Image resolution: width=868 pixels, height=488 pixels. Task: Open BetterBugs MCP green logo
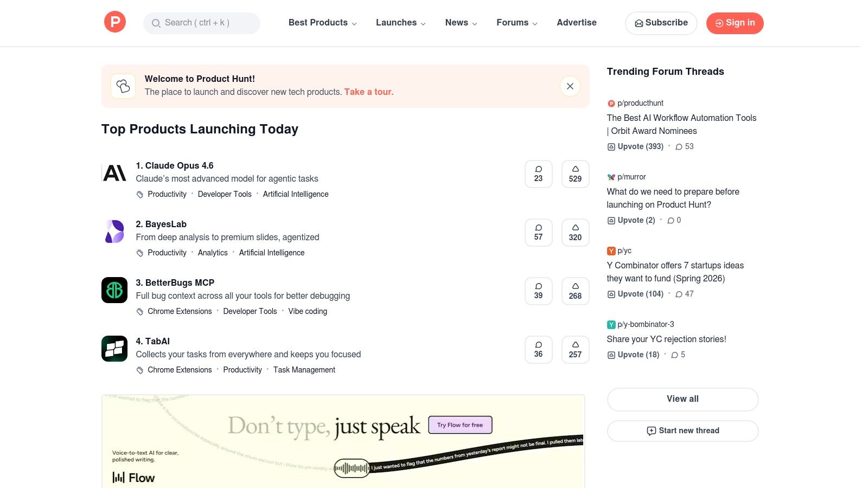click(x=114, y=290)
